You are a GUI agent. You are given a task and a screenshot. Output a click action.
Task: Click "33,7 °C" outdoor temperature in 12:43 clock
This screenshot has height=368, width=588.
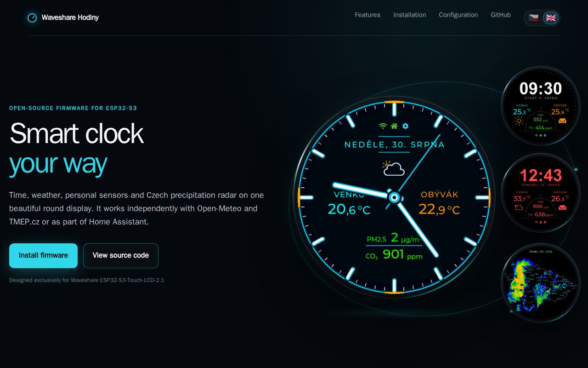click(x=522, y=198)
